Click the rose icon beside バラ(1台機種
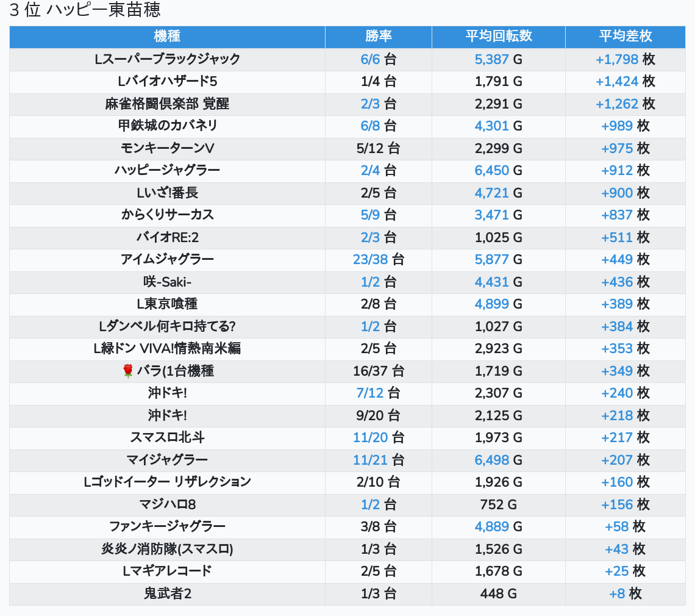The width and height of the screenshot is (695, 616). [x=127, y=371]
